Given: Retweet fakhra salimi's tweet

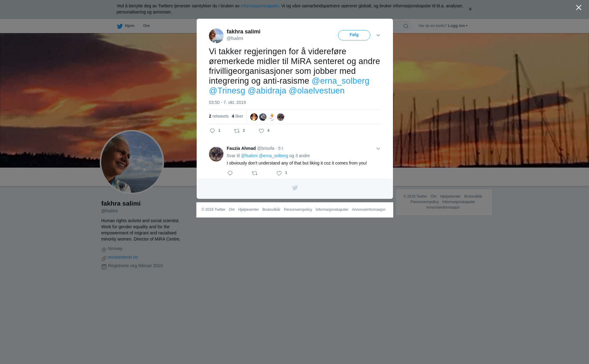Looking at the screenshot, I should point(237,131).
